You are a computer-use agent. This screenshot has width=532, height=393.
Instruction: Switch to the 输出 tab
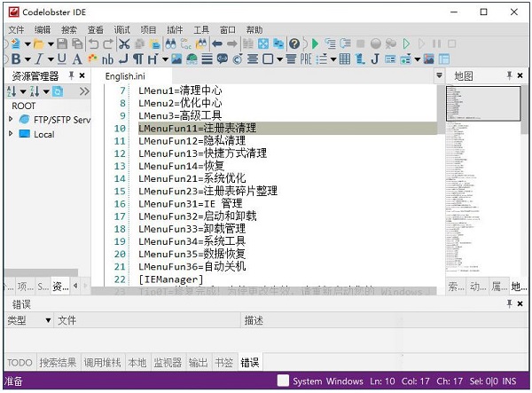[x=198, y=363]
